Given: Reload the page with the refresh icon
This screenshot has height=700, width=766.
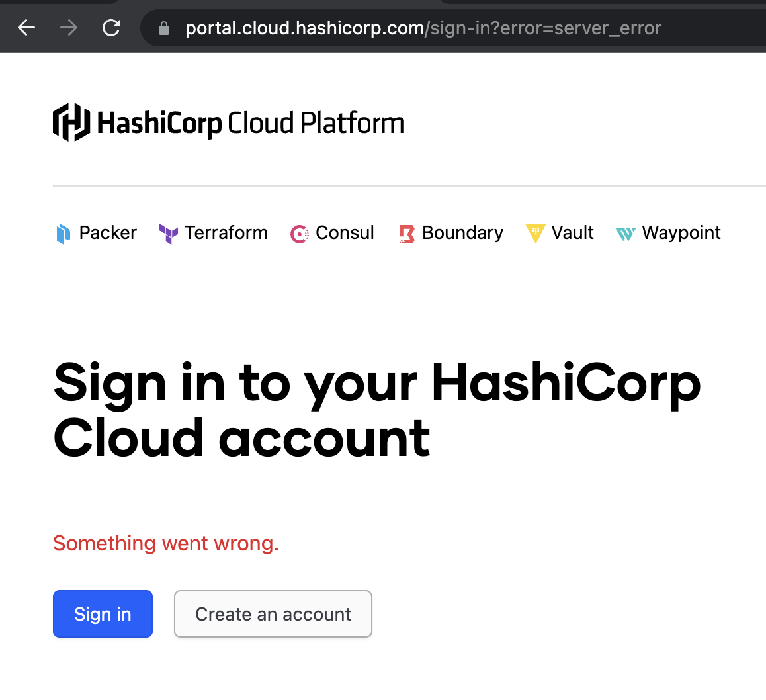Looking at the screenshot, I should click(x=111, y=28).
